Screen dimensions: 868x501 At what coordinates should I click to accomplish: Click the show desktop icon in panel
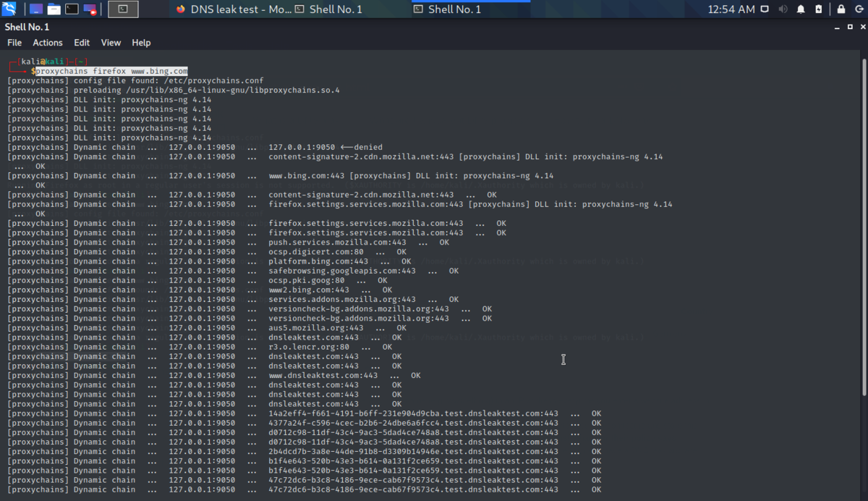[35, 9]
